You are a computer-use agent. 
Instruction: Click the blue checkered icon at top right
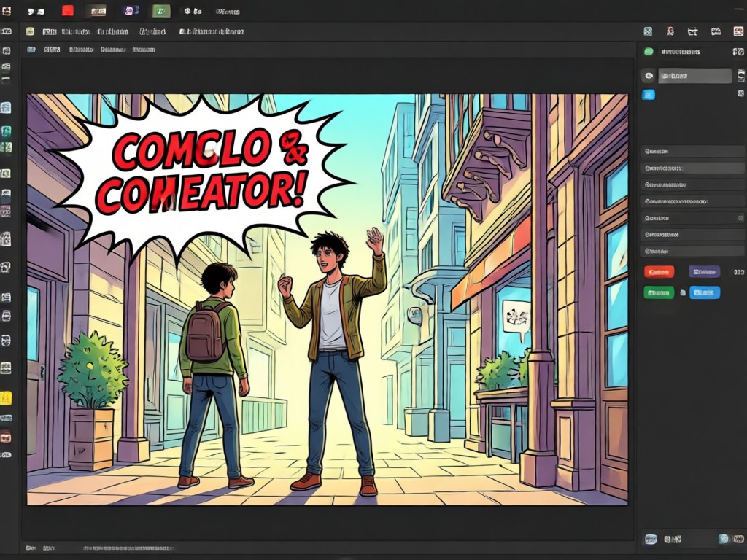point(648,31)
